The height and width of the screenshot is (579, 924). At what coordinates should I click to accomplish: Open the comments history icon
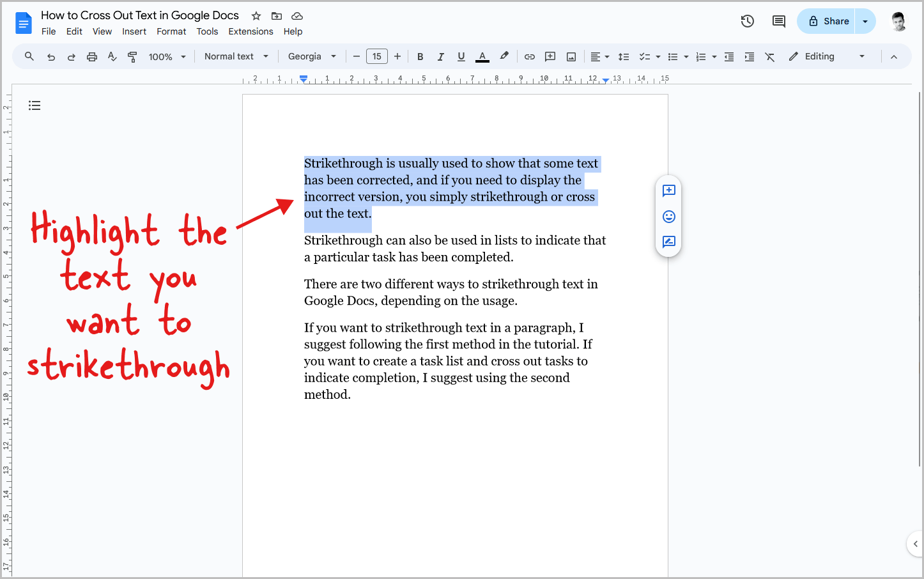(779, 21)
